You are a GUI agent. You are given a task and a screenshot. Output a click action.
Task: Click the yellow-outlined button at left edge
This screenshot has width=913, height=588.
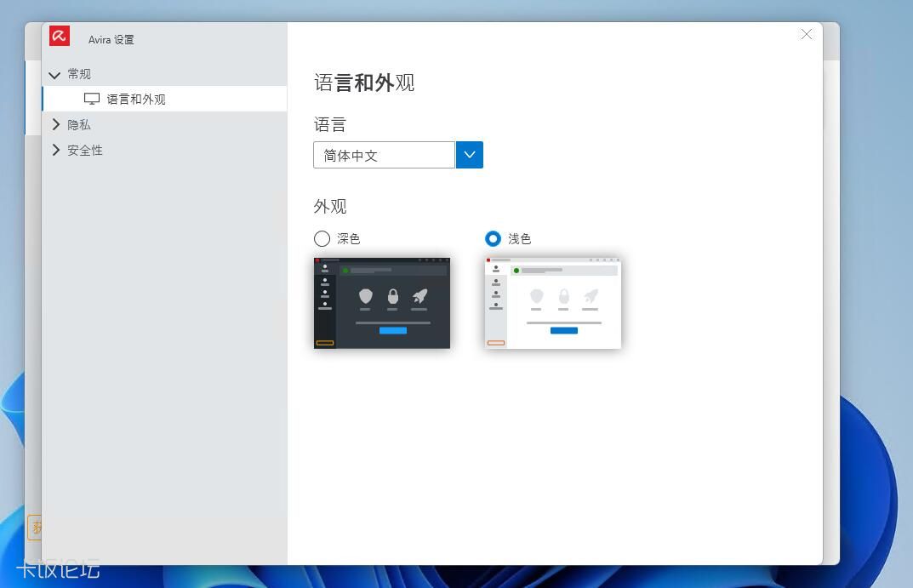click(x=34, y=528)
